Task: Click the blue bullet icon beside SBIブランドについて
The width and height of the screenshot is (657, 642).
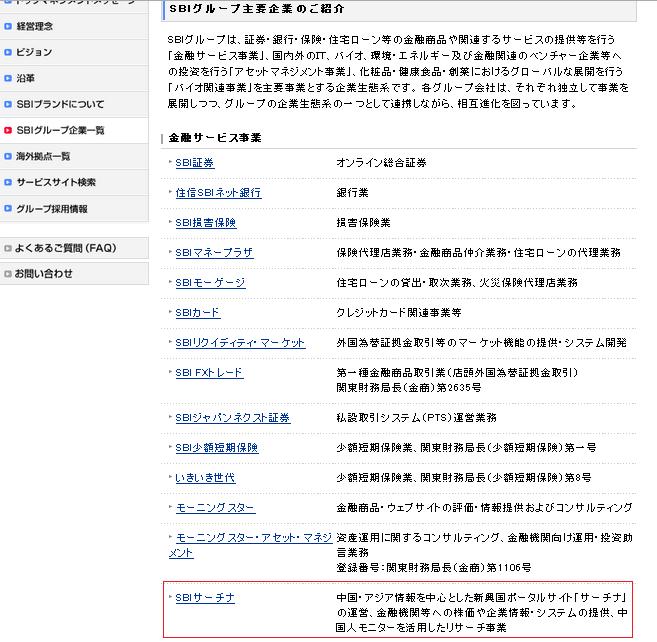Action: pos(8,104)
